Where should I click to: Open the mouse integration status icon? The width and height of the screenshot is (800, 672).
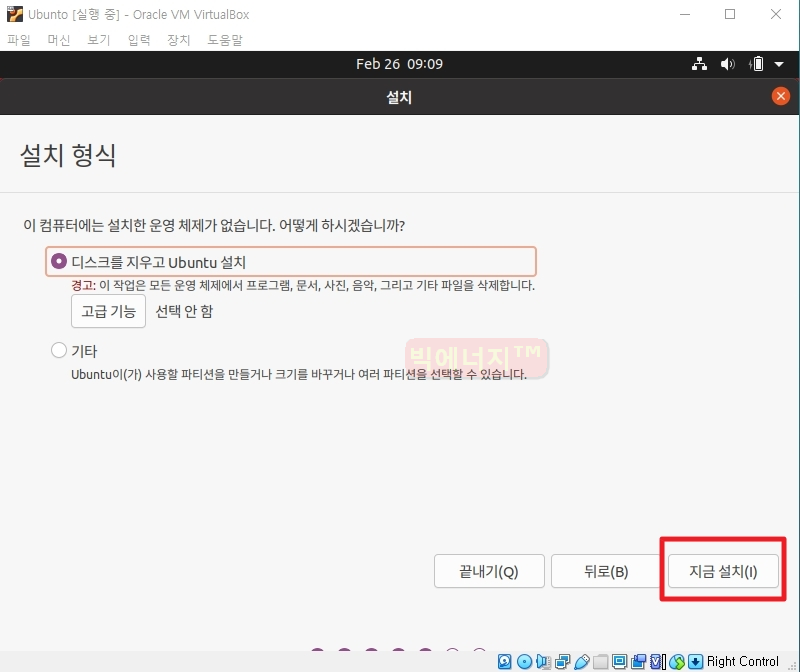(x=677, y=662)
